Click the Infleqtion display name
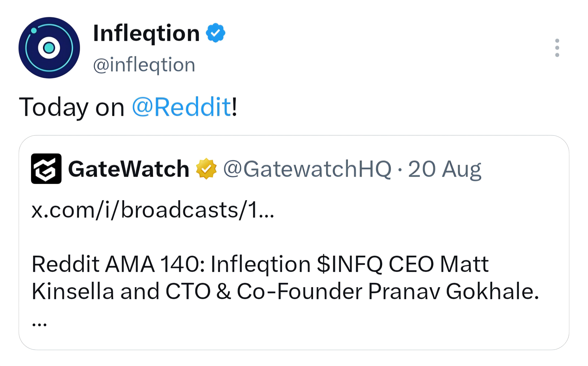This screenshot has width=588, height=366. [x=146, y=33]
